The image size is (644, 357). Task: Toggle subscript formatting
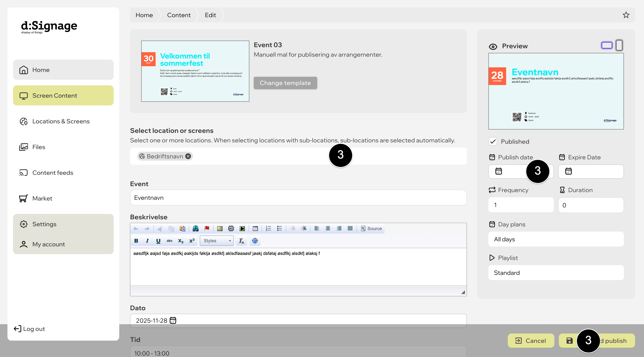[181, 241]
